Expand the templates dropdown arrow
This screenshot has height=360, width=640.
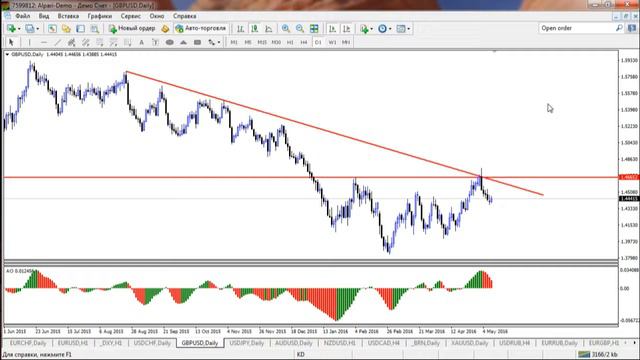[x=409, y=29]
